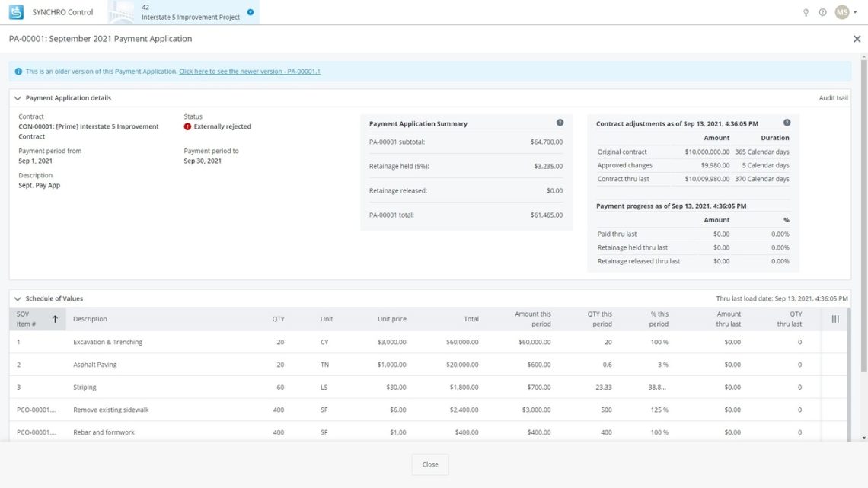
Task: Collapse the Schedule of Values section
Action: pyautogui.click(x=18, y=298)
